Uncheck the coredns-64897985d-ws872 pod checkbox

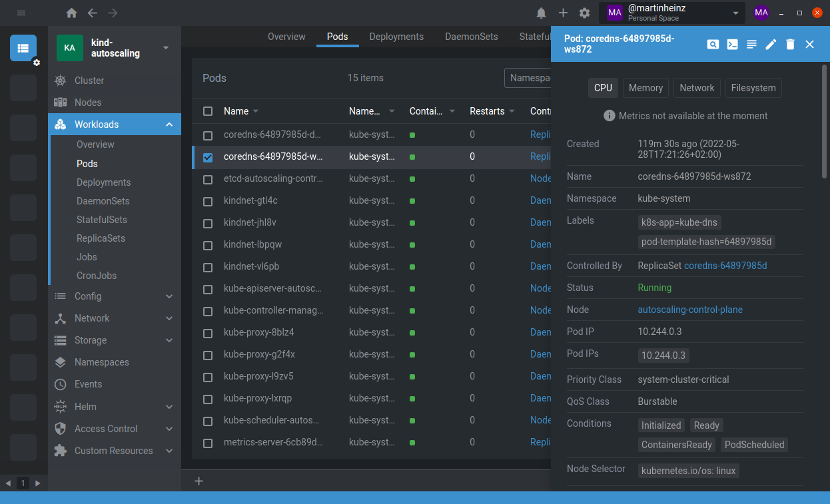pyautogui.click(x=208, y=158)
